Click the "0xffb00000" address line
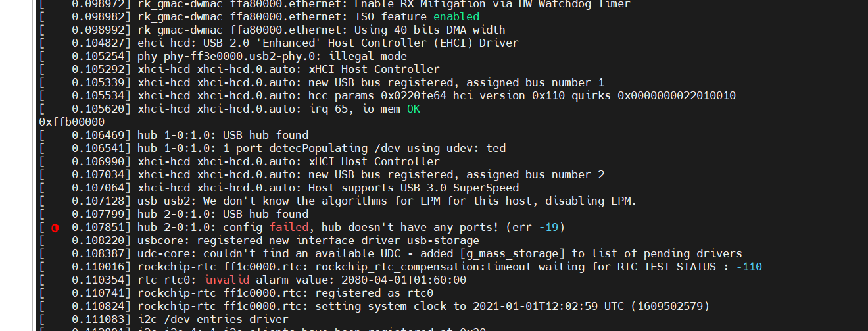Viewport: 868px width, 331px height. click(72, 122)
